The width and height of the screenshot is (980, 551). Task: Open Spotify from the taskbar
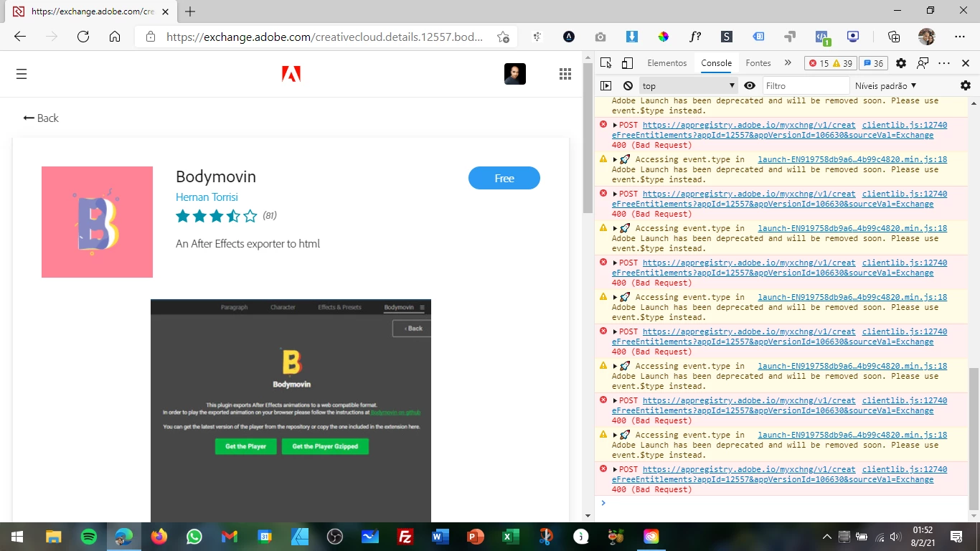click(88, 537)
